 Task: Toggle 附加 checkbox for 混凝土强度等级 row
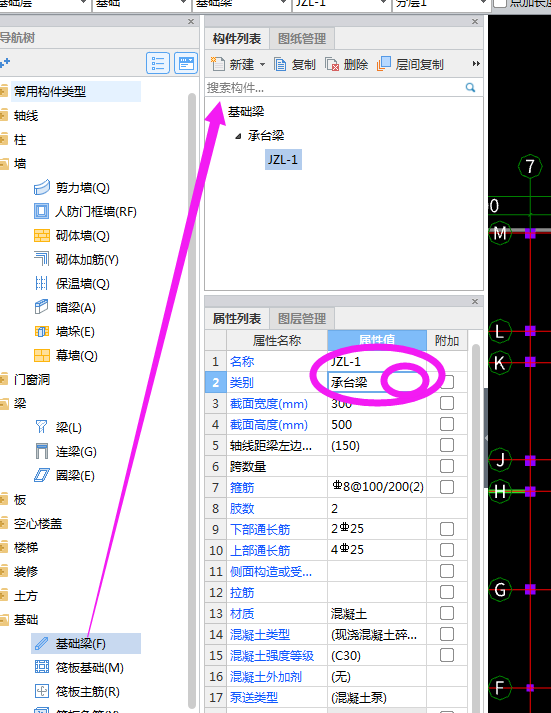click(447, 655)
